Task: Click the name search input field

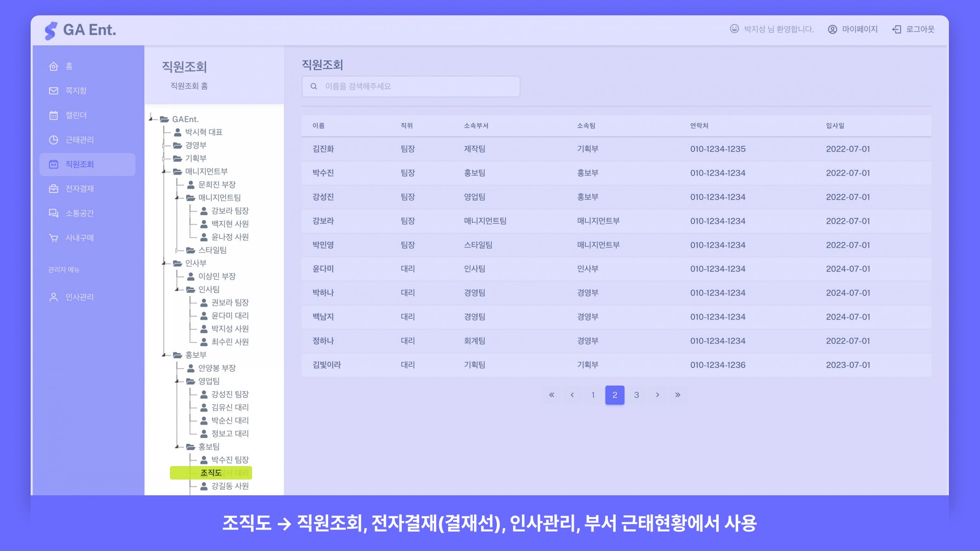Action: point(411,86)
